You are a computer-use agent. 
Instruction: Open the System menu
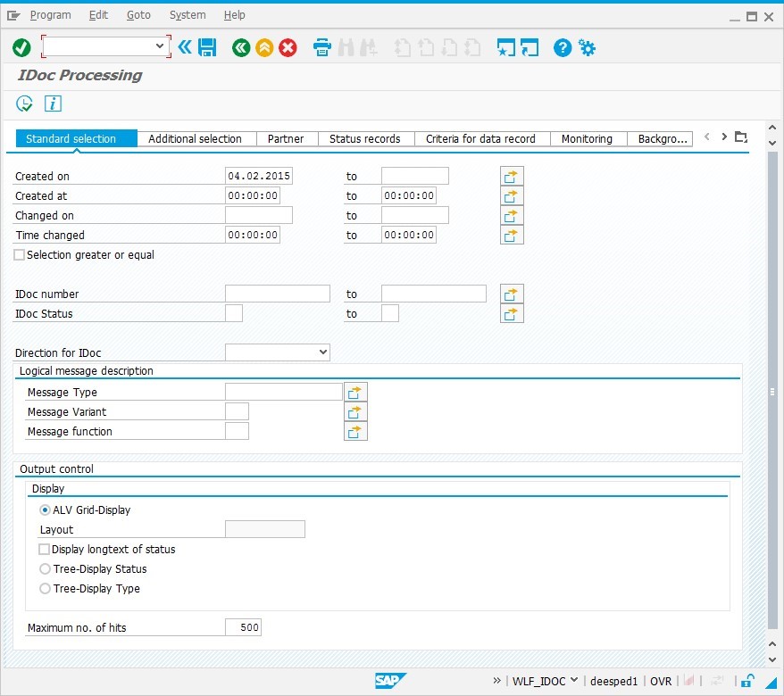pyautogui.click(x=188, y=14)
